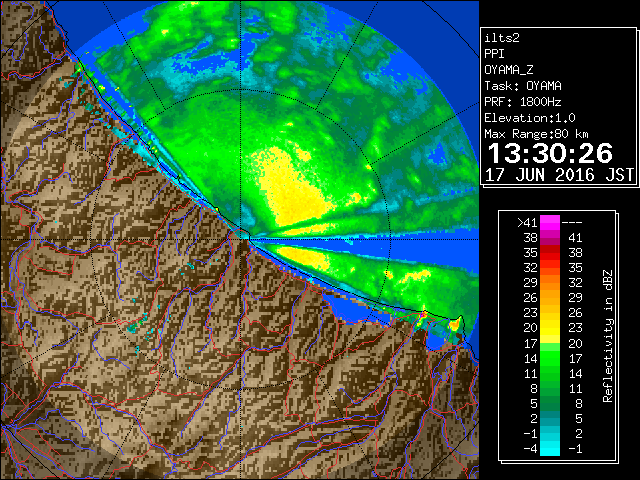640x480 pixels.
Task: Pick the red band in the reflectivity legend
Action: pyautogui.click(x=550, y=253)
